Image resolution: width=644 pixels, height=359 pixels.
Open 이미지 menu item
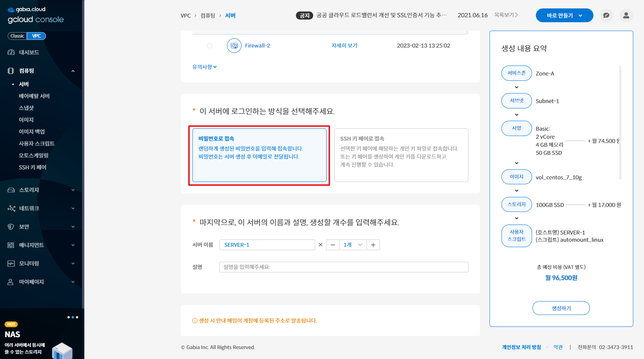point(26,120)
